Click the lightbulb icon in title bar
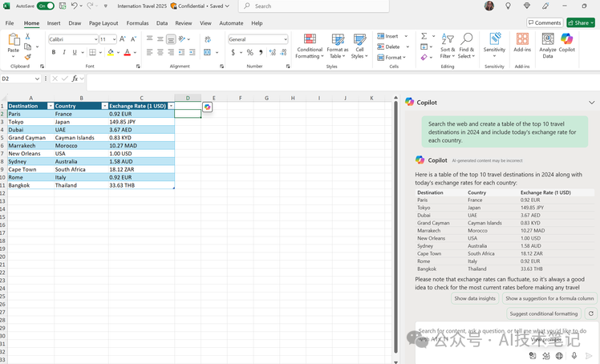600x364 pixels. coord(509,6)
